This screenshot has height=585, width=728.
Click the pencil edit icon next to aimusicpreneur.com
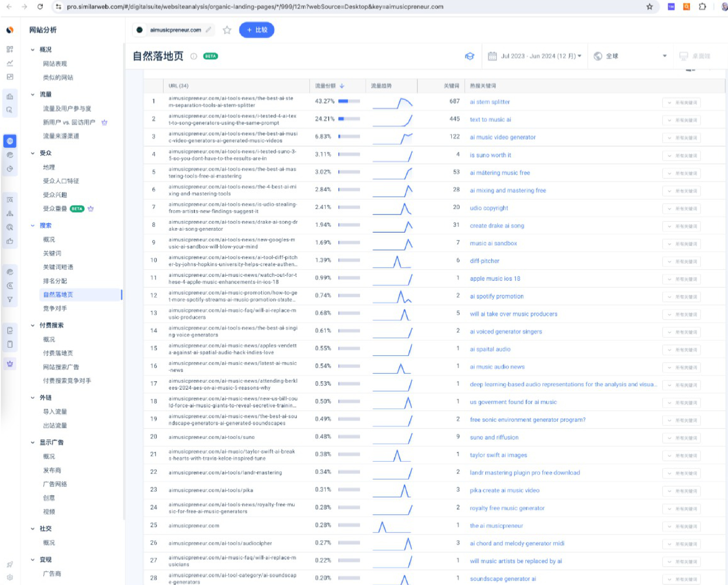click(x=209, y=30)
